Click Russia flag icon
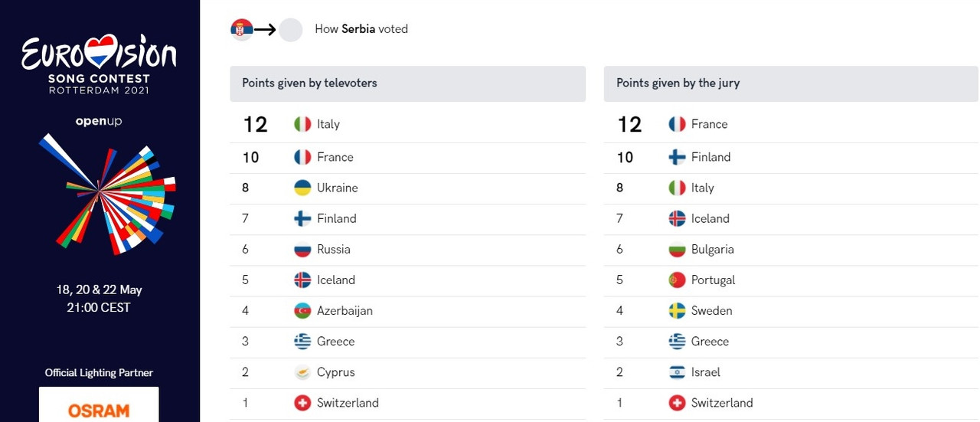Image resolution: width=980 pixels, height=422 pixels. [302, 249]
